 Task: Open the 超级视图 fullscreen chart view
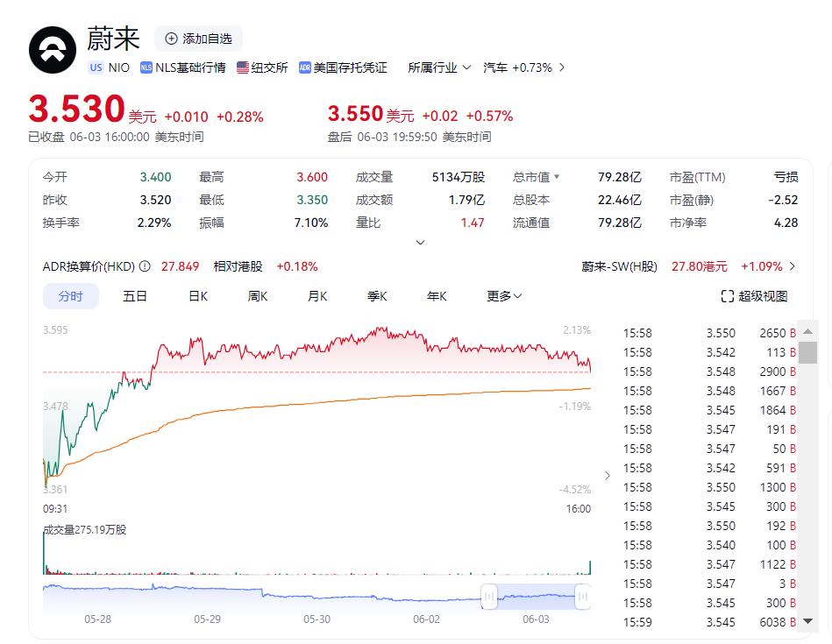[x=754, y=296]
